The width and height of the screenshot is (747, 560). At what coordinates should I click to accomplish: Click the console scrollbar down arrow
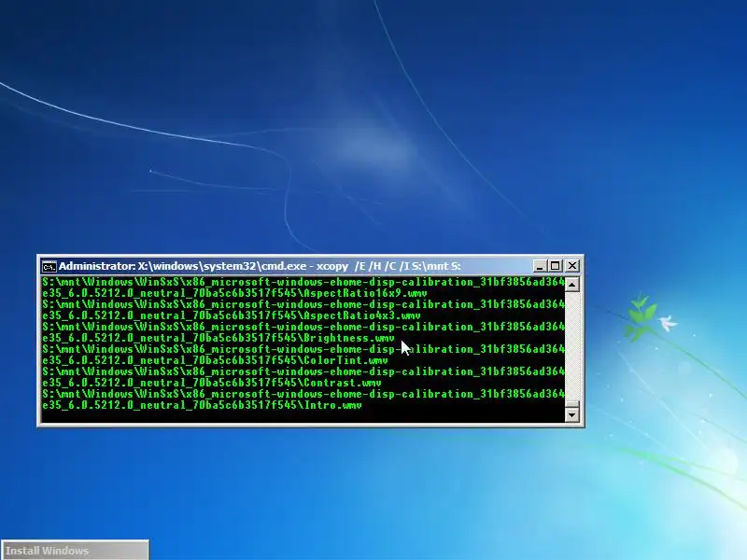pos(571,414)
